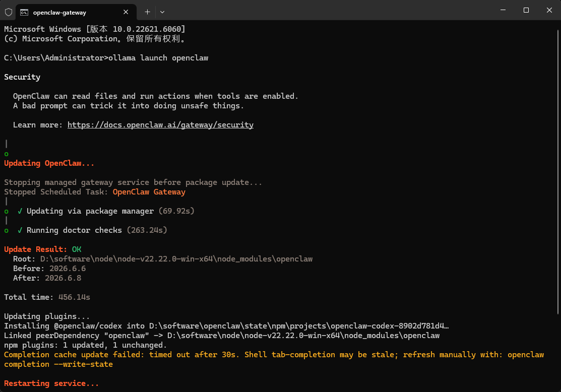Click the 'Updating OpenClaw...' line
This screenshot has width=561, height=392.
click(x=49, y=163)
